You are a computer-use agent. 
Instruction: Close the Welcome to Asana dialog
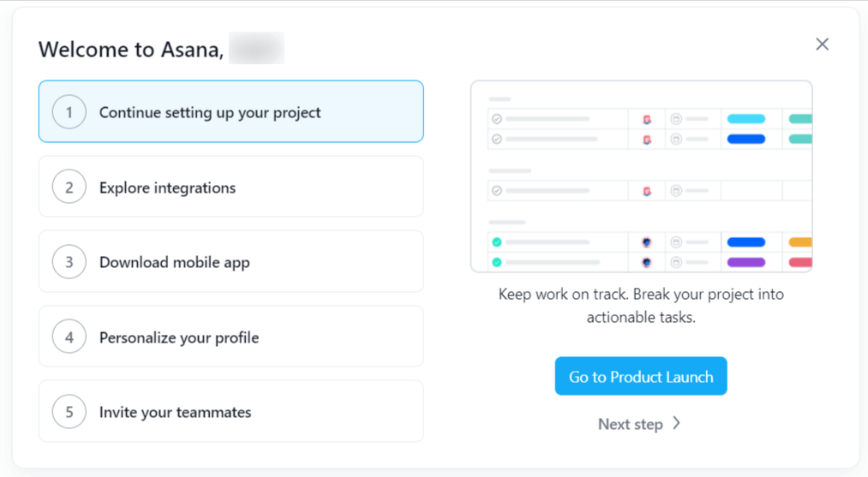point(823,45)
